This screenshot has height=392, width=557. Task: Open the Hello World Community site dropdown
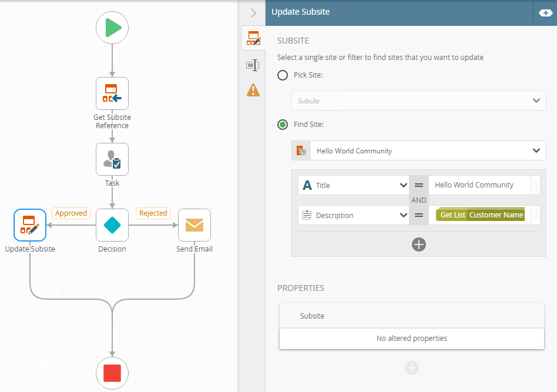pos(419,150)
